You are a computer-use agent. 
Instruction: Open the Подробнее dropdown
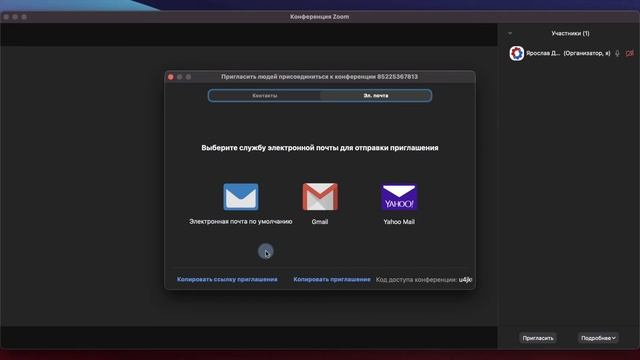point(598,338)
